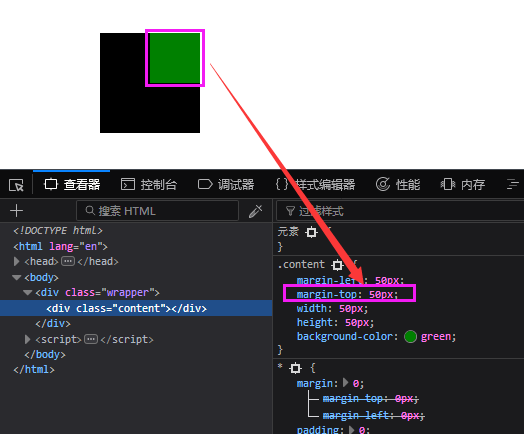This screenshot has height=434, width=524.
Task: Activate the element picker tool
Action: coord(16,185)
